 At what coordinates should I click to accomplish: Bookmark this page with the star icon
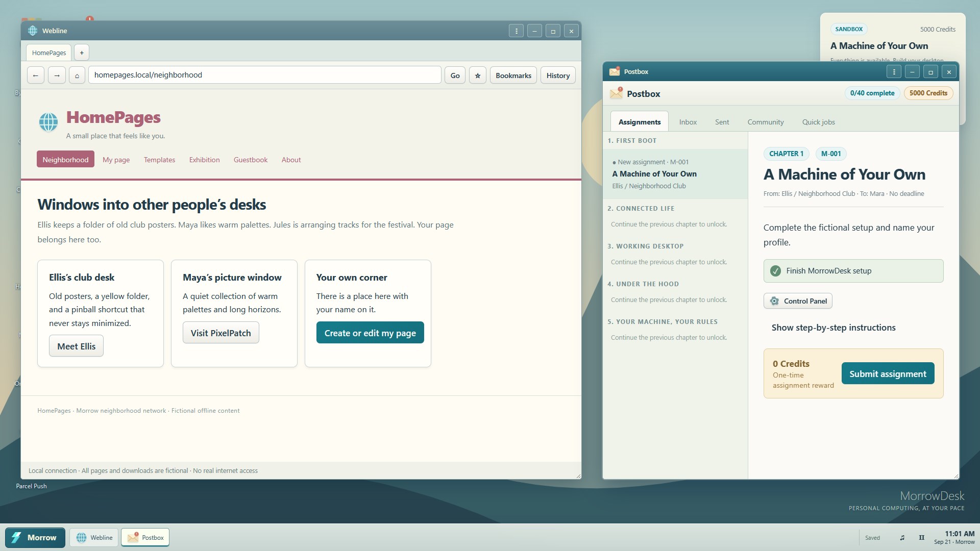[x=478, y=76]
